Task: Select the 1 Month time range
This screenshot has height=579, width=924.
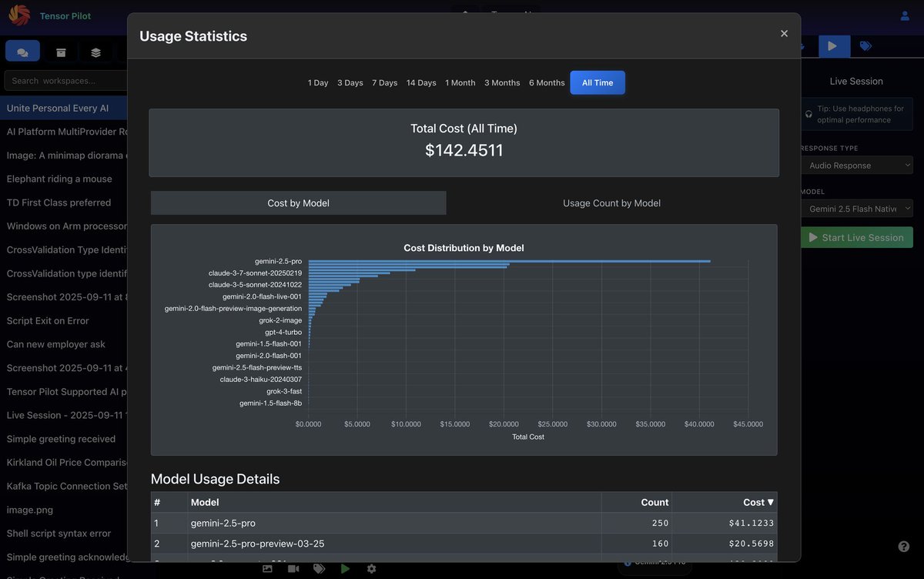Action: tap(460, 82)
